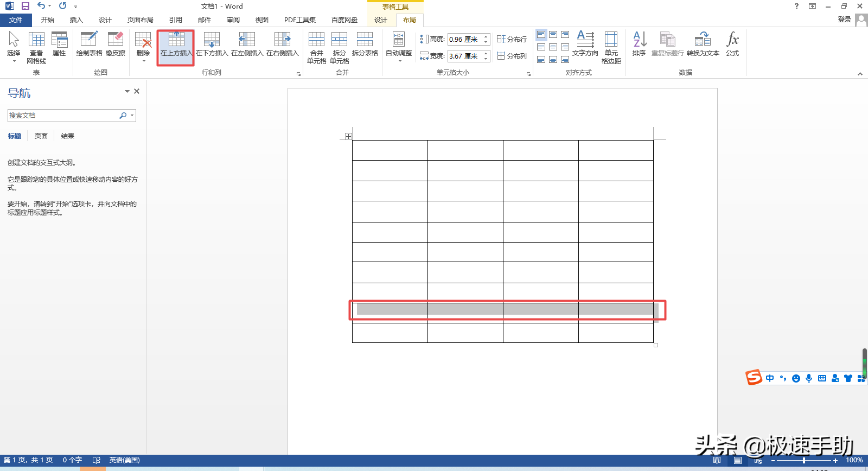The height and width of the screenshot is (471, 868).
Task: Click Split Table (拆分表格) icon
Action: click(x=365, y=44)
